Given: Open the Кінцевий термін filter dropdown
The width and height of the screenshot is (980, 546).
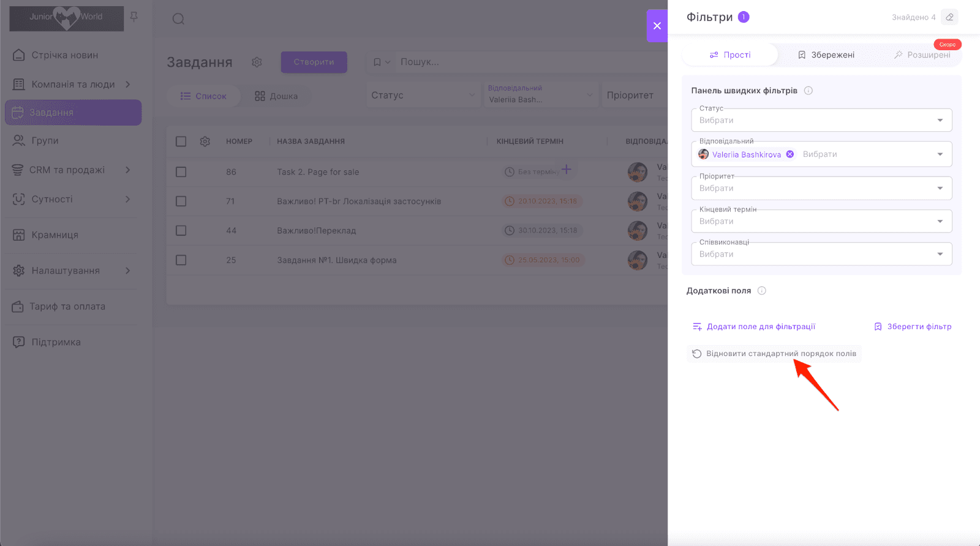Looking at the screenshot, I should tap(821, 221).
